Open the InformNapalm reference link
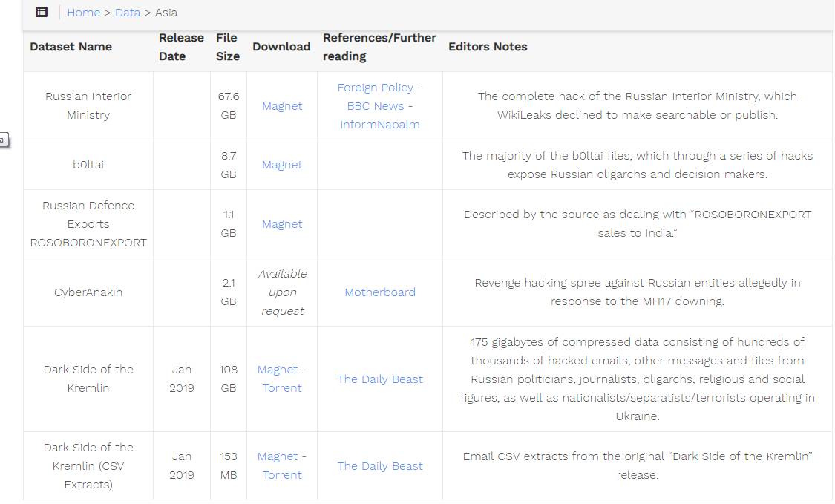The width and height of the screenshot is (835, 504). (380, 125)
